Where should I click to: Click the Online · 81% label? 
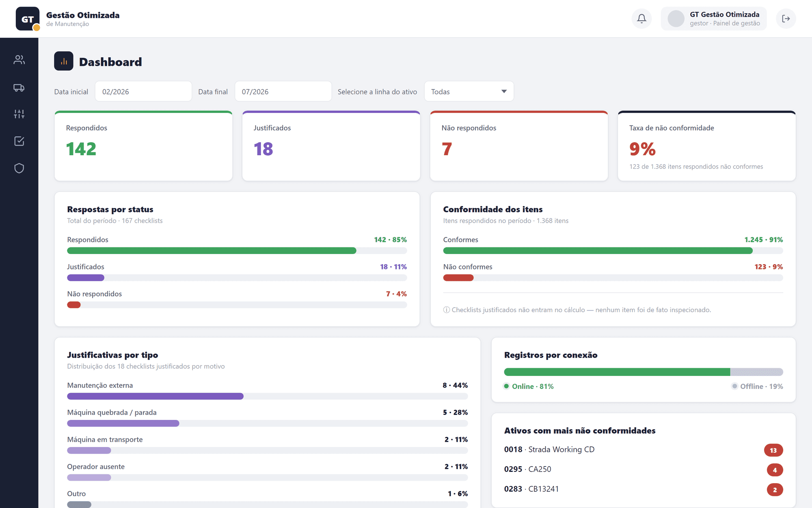pyautogui.click(x=533, y=386)
